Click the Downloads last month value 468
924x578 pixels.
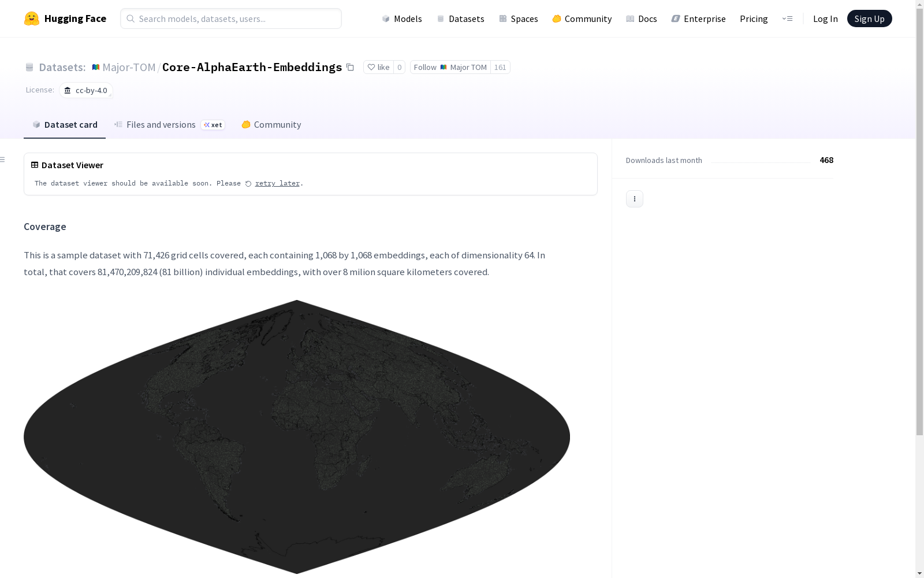pyautogui.click(x=826, y=160)
